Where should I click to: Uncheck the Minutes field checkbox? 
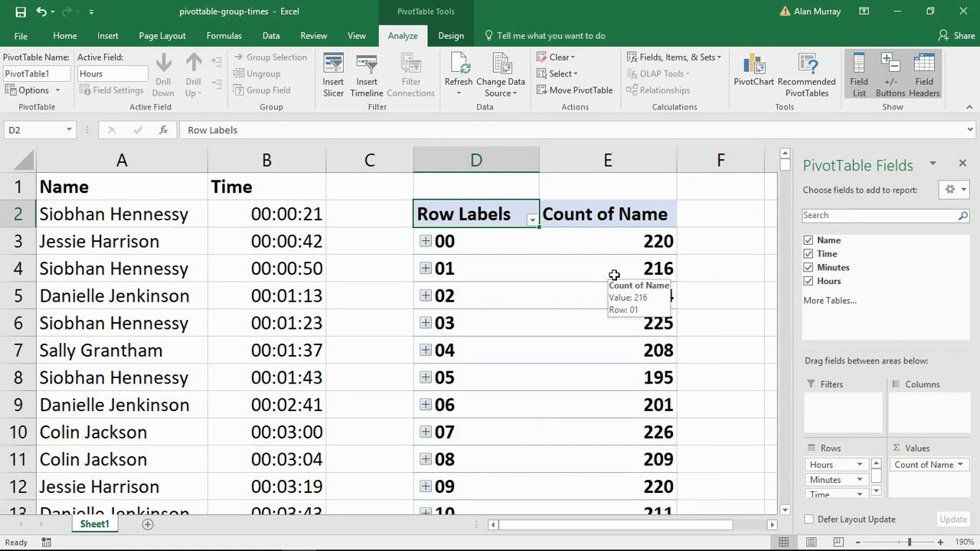click(x=808, y=268)
